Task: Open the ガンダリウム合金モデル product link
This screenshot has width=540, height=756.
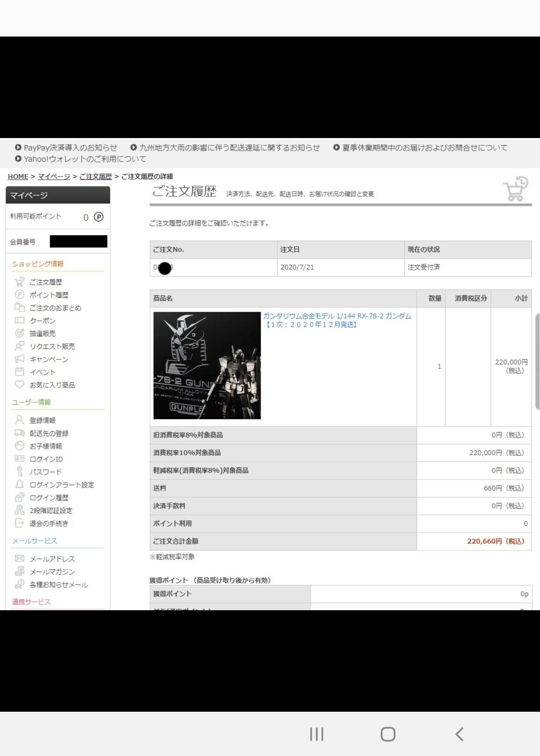Action: tap(337, 320)
